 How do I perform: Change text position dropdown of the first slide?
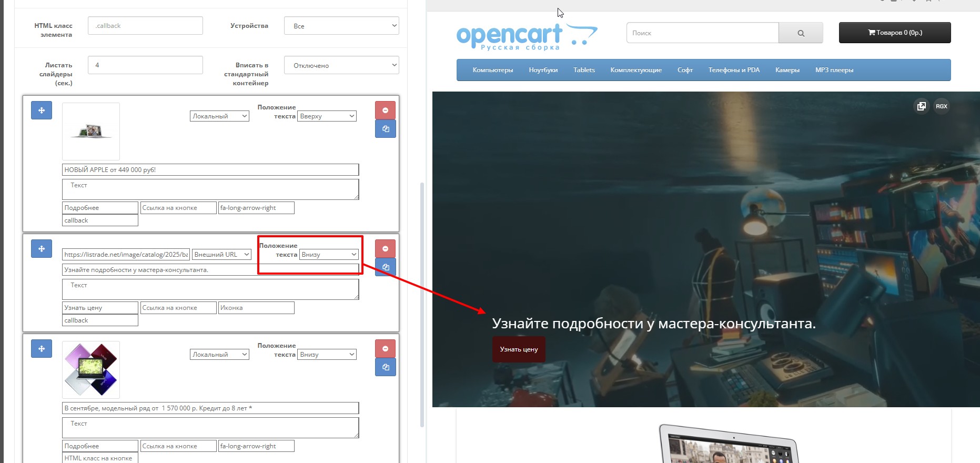[327, 116]
